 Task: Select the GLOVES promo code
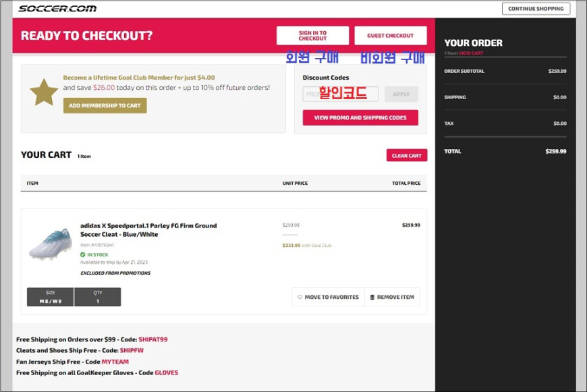[x=167, y=372]
